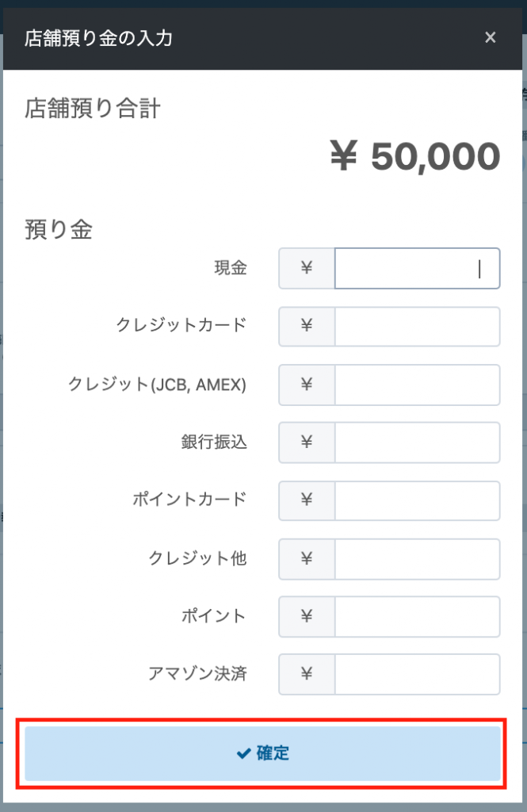Viewport: 527px width, 812px height.
Task: Click the クレジット他 amount field
Action: click(x=417, y=558)
